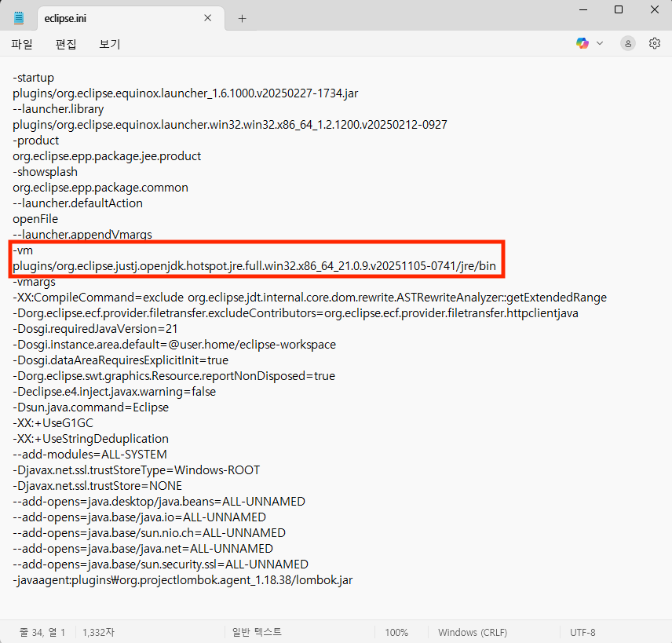
Task: Click the Notepad app icon in title bar
Action: tap(17, 16)
